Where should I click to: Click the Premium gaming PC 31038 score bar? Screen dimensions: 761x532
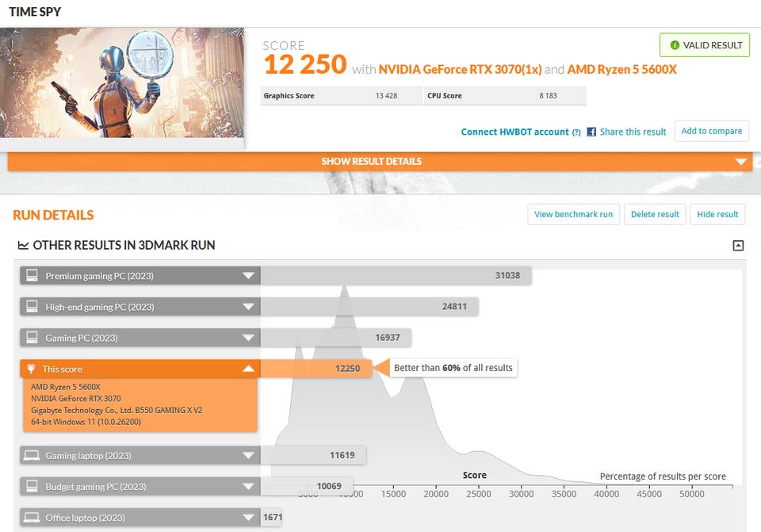[396, 276]
